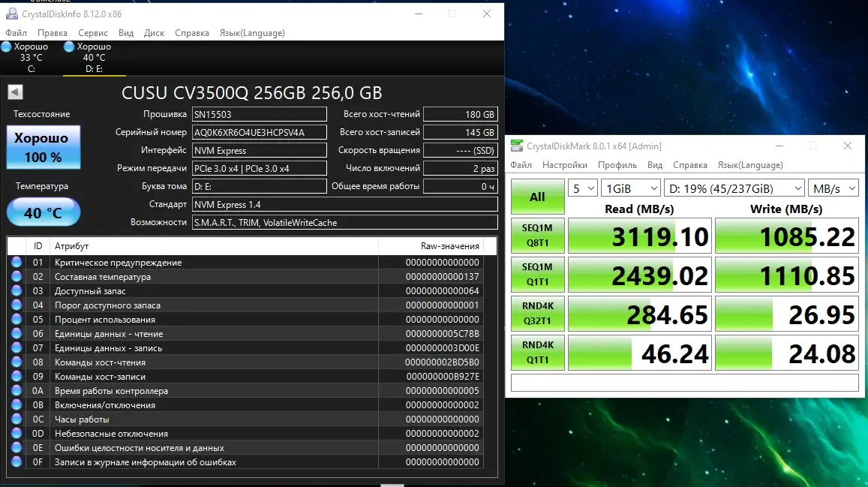Start all benchmarks with All button

[x=537, y=197]
